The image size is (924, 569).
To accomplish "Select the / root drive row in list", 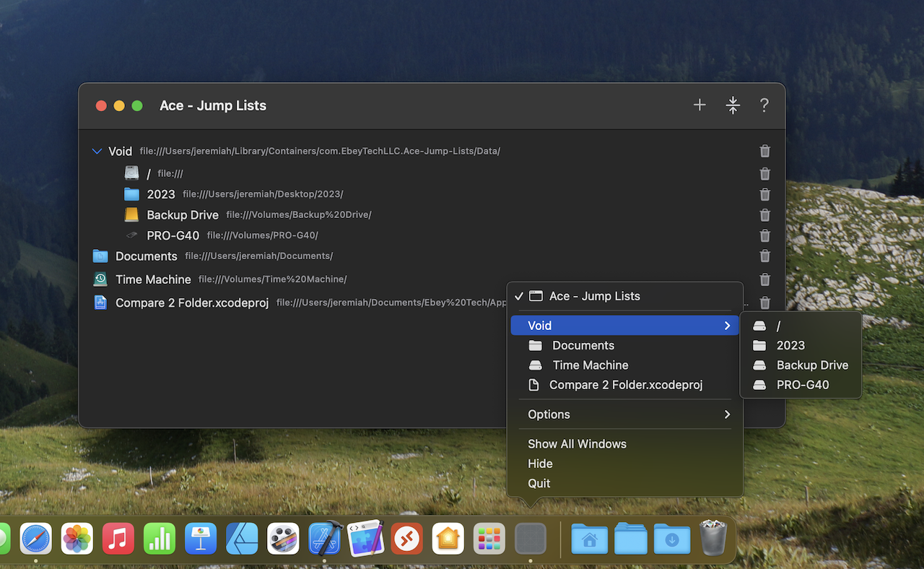I will (x=432, y=173).
